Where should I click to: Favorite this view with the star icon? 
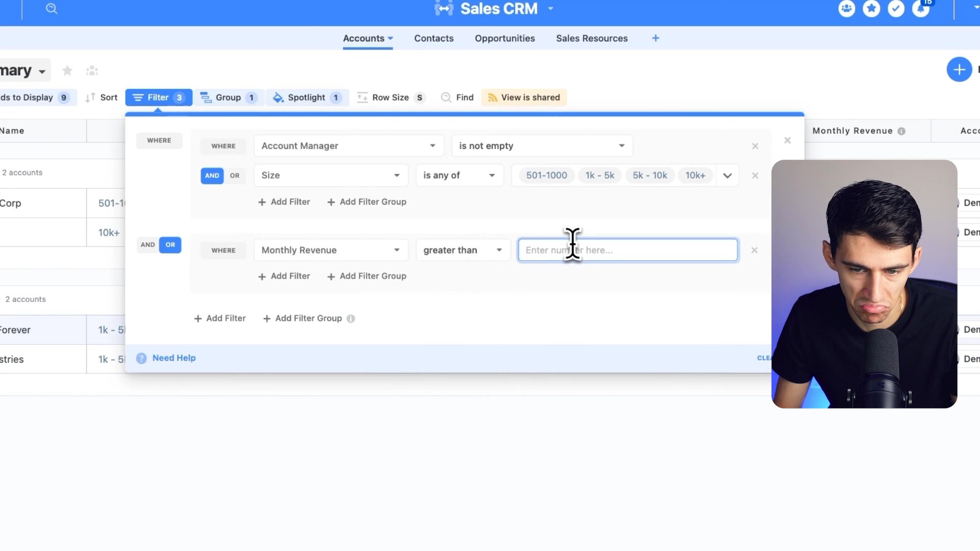[67, 70]
